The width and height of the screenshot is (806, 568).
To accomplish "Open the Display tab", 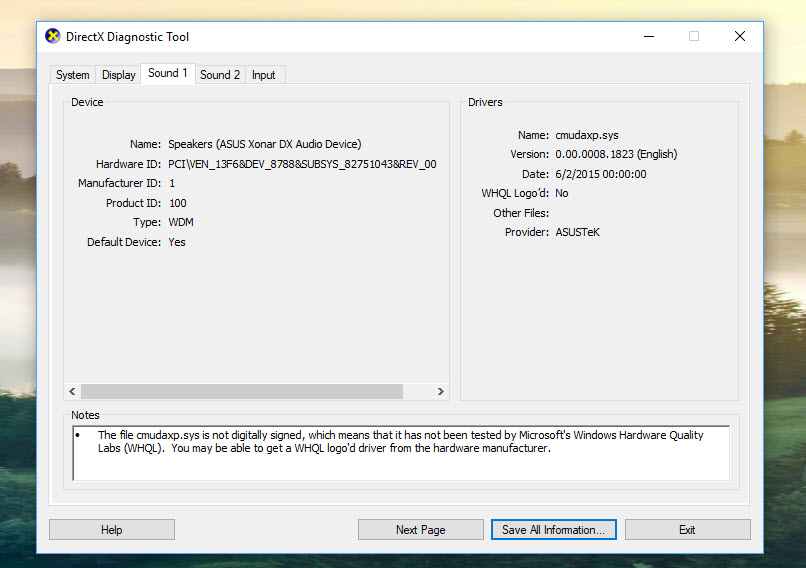I will (118, 75).
